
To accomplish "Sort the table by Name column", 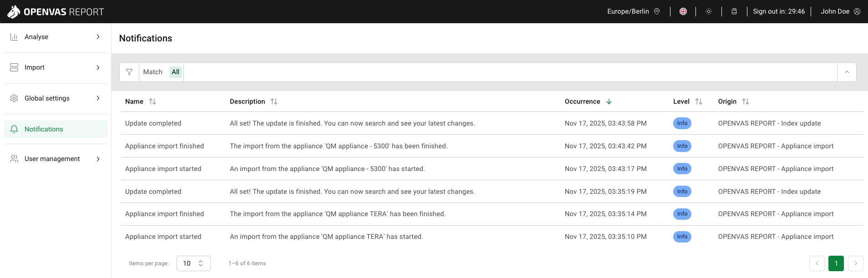I will 152,101.
